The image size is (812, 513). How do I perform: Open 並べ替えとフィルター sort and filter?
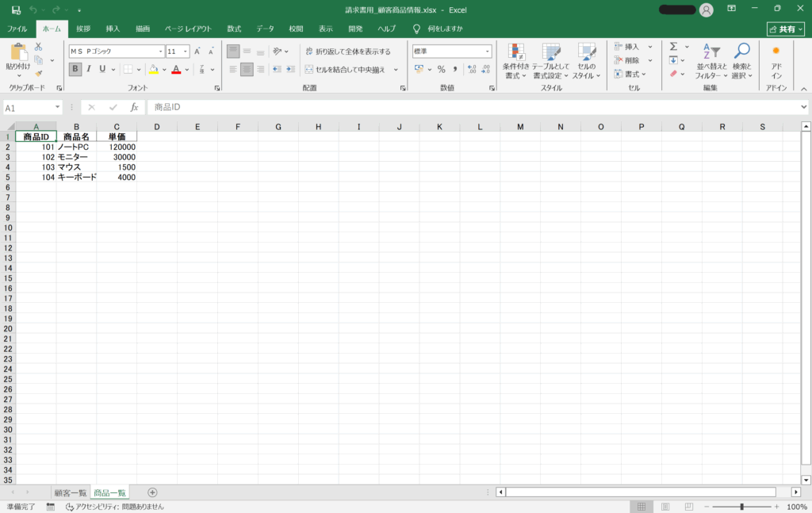pos(711,61)
